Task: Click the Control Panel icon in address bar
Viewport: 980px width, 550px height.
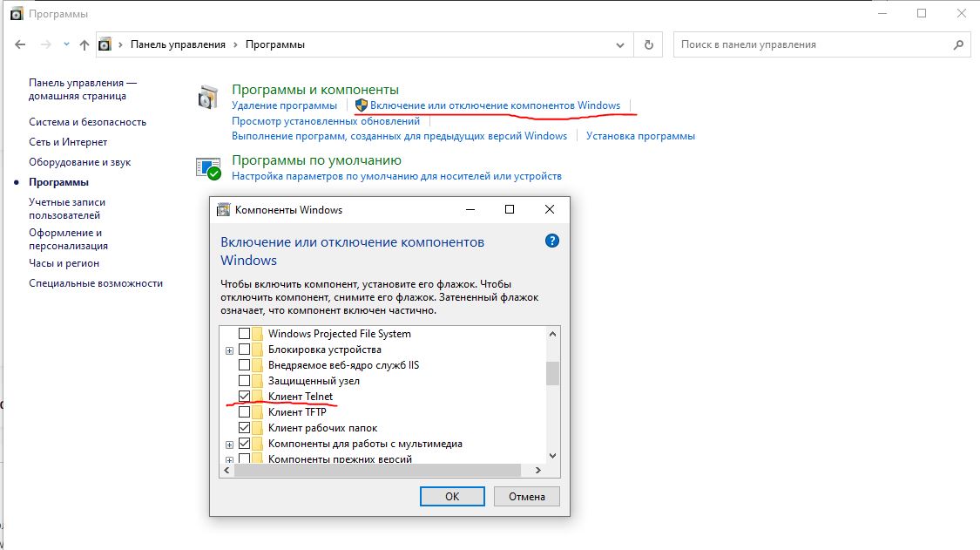Action: point(105,44)
